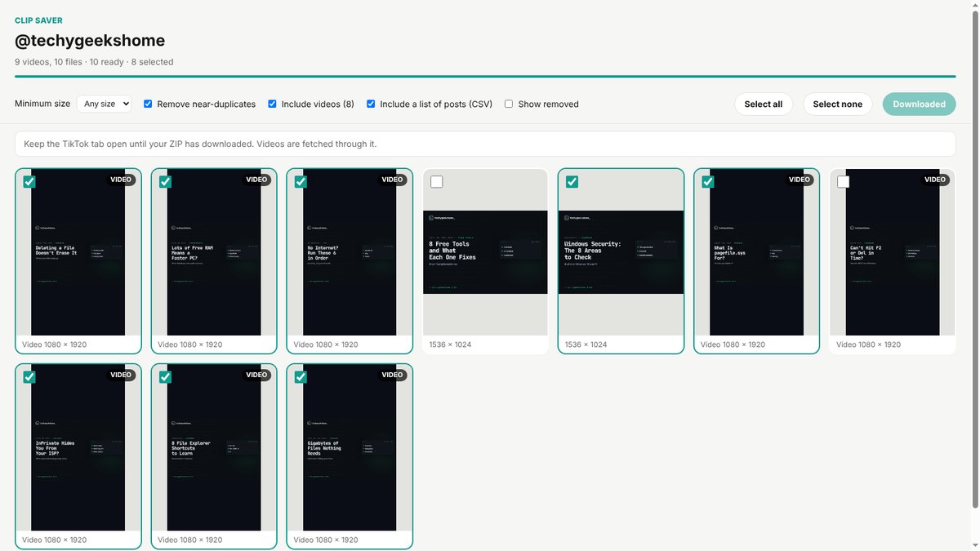Click 'Video 1080 × 1920' caption under 'What Is pagefile.sys'
The image size is (980, 551).
pos(733,344)
